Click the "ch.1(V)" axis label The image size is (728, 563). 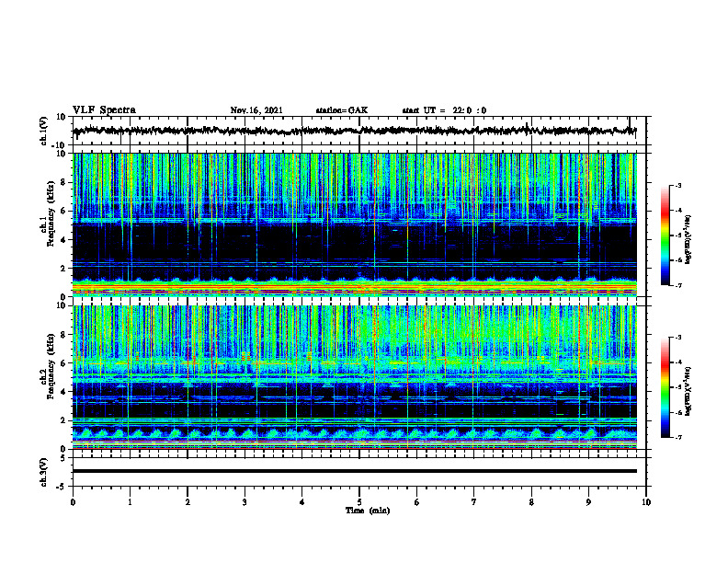coord(44,132)
